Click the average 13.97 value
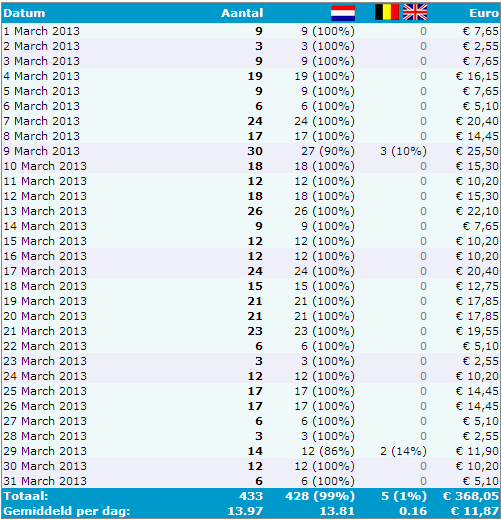The image size is (501, 520). (245, 511)
